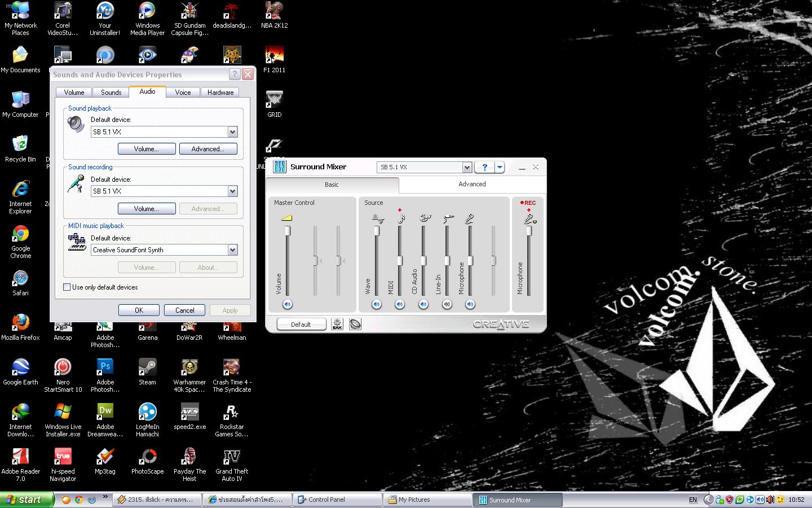812x508 pixels.
Task: Click the Line-In source icon
Action: click(448, 218)
